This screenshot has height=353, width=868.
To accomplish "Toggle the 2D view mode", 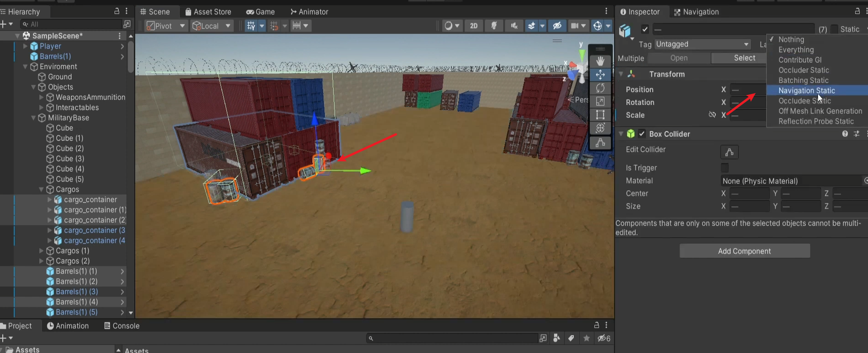I will 474,26.
